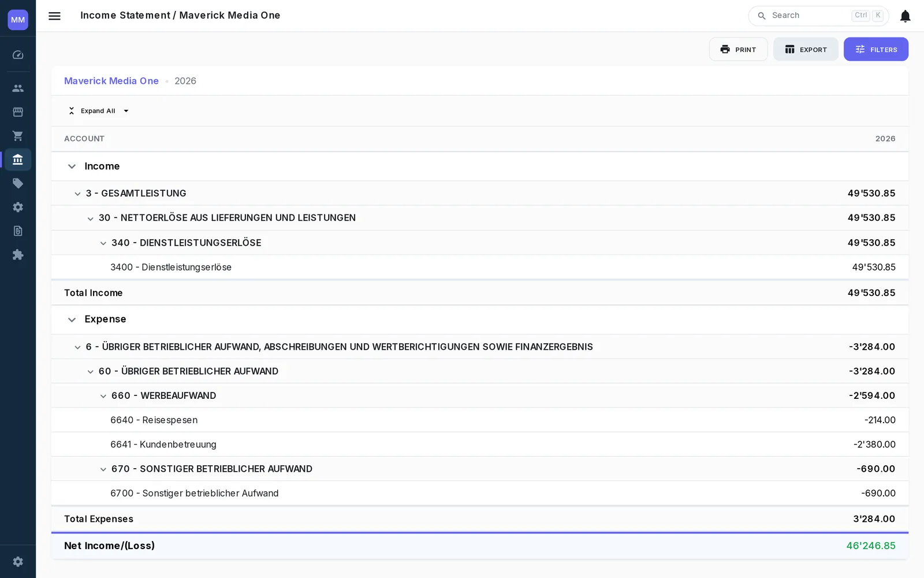Viewport: 924px width, 578px height.
Task: Collapse the 3 - GESAMTLEISTUNG row
Action: [77, 194]
